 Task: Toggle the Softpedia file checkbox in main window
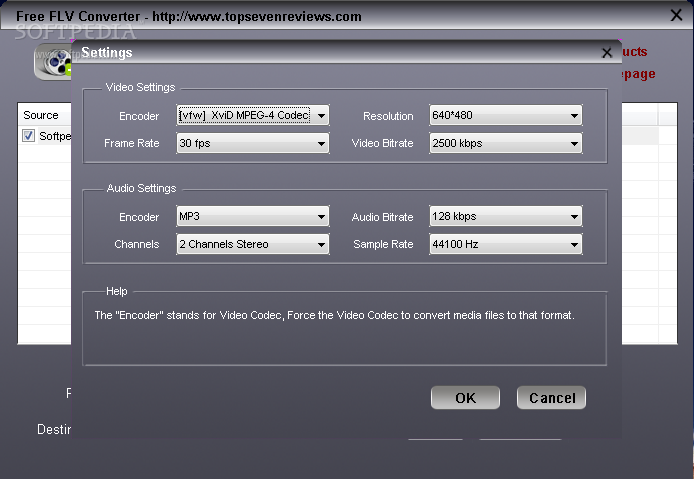28,135
